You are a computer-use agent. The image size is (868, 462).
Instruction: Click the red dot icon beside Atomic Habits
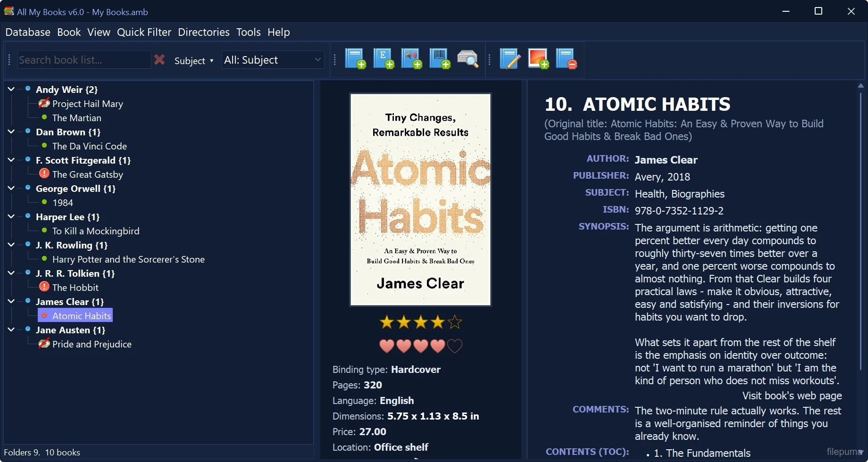point(44,315)
